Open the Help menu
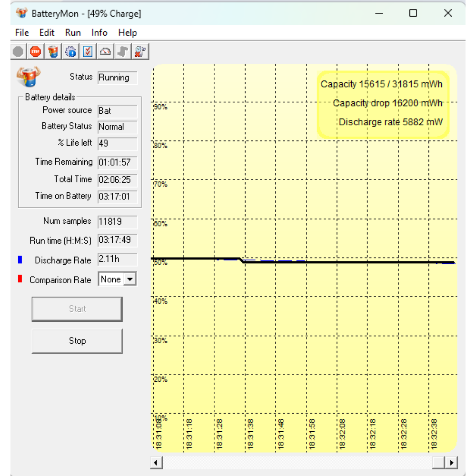This screenshot has height=476, width=476. pyautogui.click(x=128, y=33)
